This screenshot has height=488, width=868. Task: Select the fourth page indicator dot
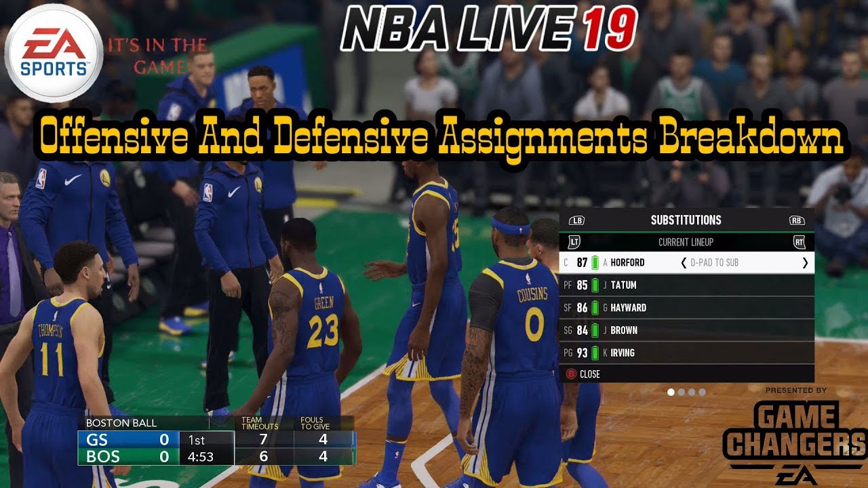(702, 392)
